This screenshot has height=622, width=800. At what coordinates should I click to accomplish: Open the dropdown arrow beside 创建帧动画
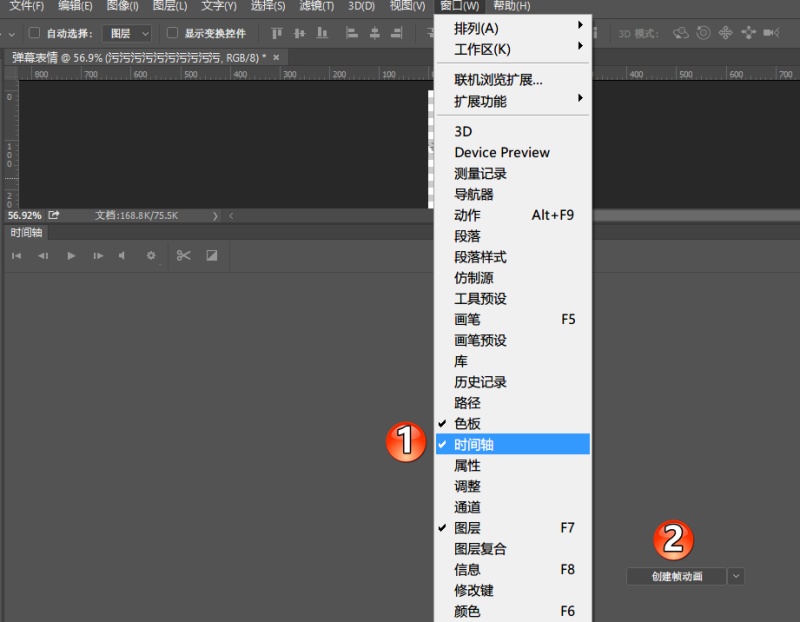coord(735,577)
